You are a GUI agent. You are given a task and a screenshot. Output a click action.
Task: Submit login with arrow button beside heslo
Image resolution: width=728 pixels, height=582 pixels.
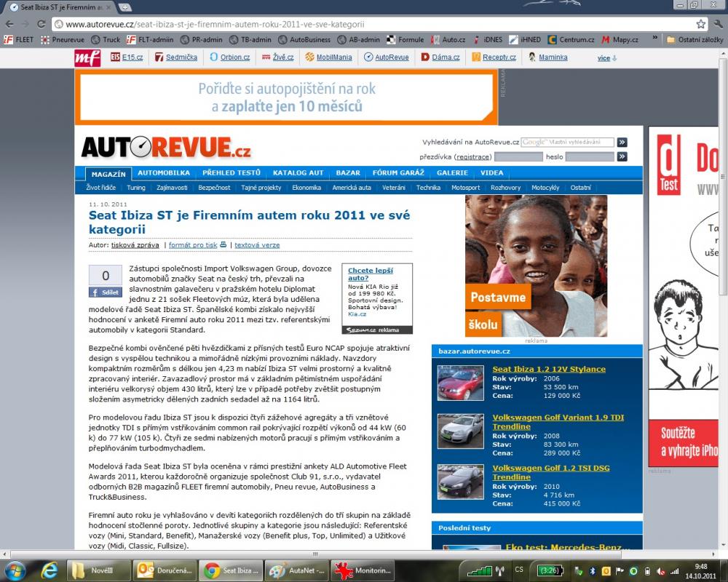622,157
